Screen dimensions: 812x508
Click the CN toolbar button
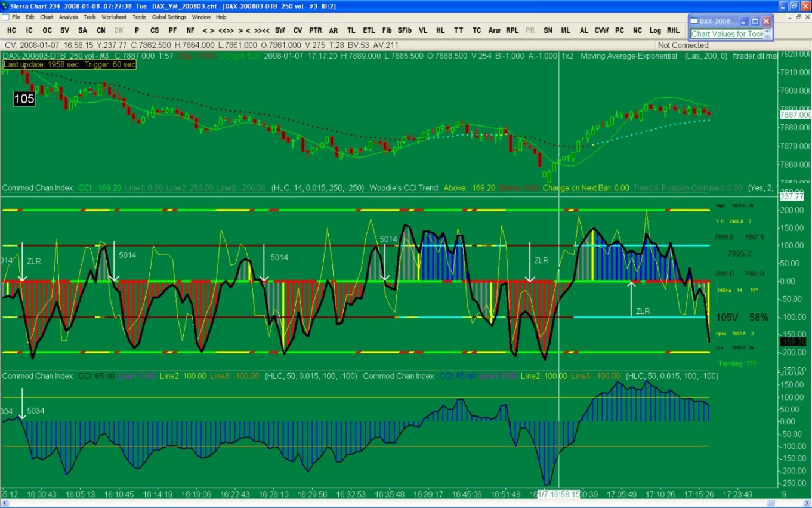[x=101, y=30]
